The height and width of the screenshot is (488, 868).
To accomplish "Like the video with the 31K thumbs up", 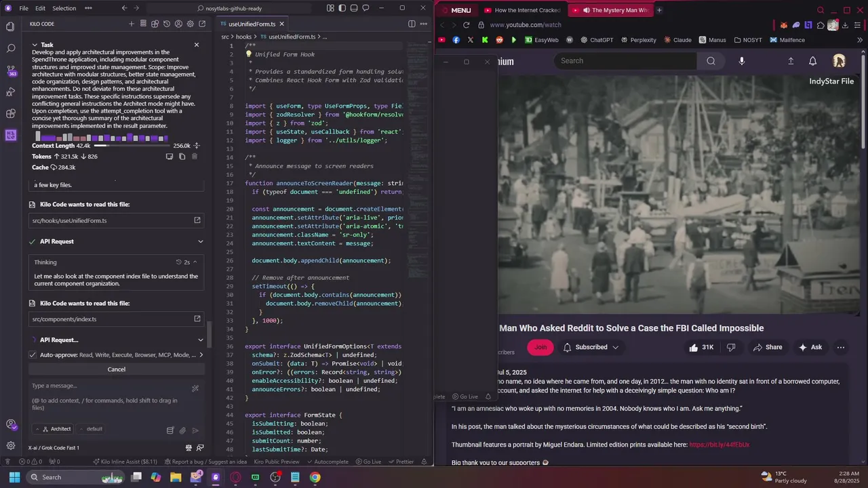I will 701,347.
